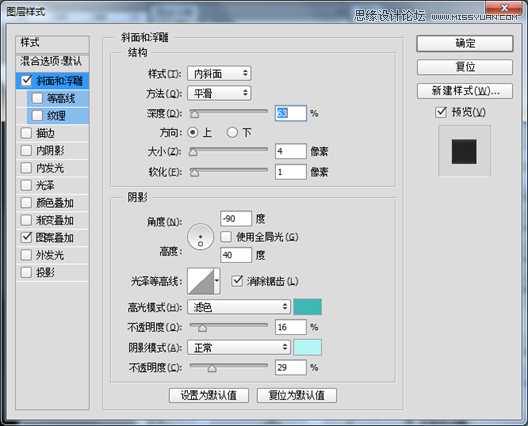Viewport: 528px width, 426px height.
Task: Click the 确定 OK button
Action: point(465,43)
